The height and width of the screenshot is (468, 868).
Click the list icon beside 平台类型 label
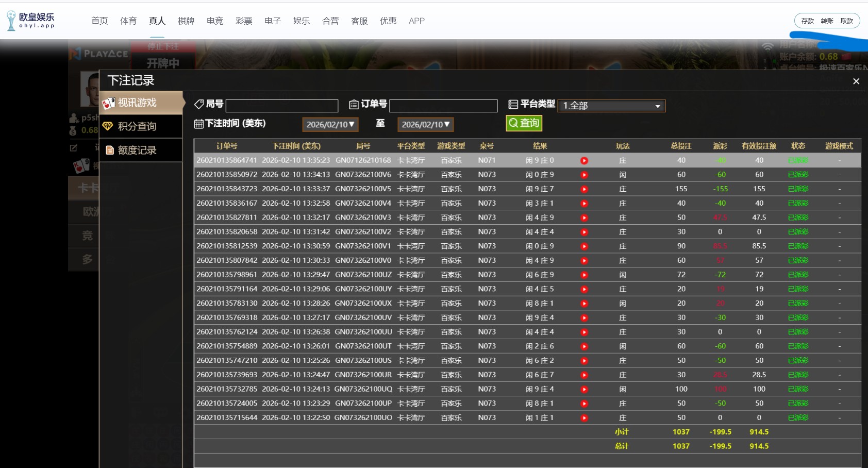pos(512,104)
